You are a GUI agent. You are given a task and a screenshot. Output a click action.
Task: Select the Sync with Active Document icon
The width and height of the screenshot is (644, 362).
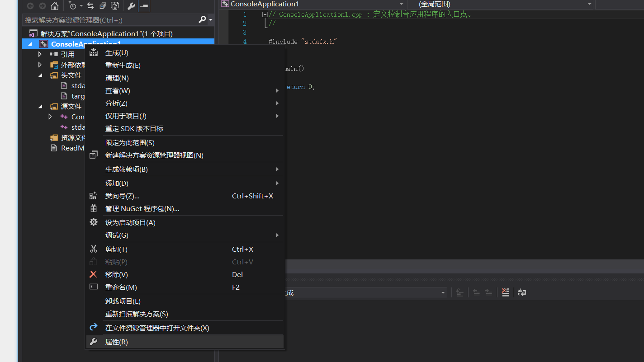click(91, 6)
